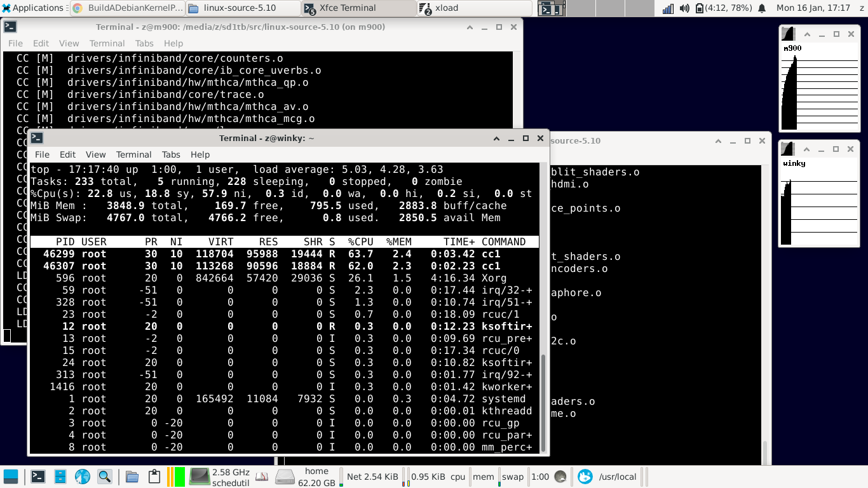Show desktop icon in bottom panel

click(x=11, y=476)
